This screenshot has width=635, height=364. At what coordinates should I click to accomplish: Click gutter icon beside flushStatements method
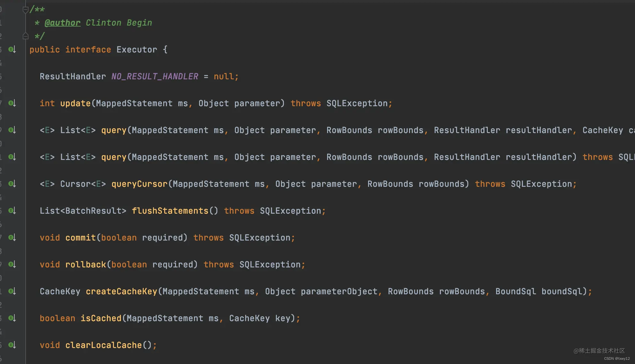pyautogui.click(x=12, y=211)
